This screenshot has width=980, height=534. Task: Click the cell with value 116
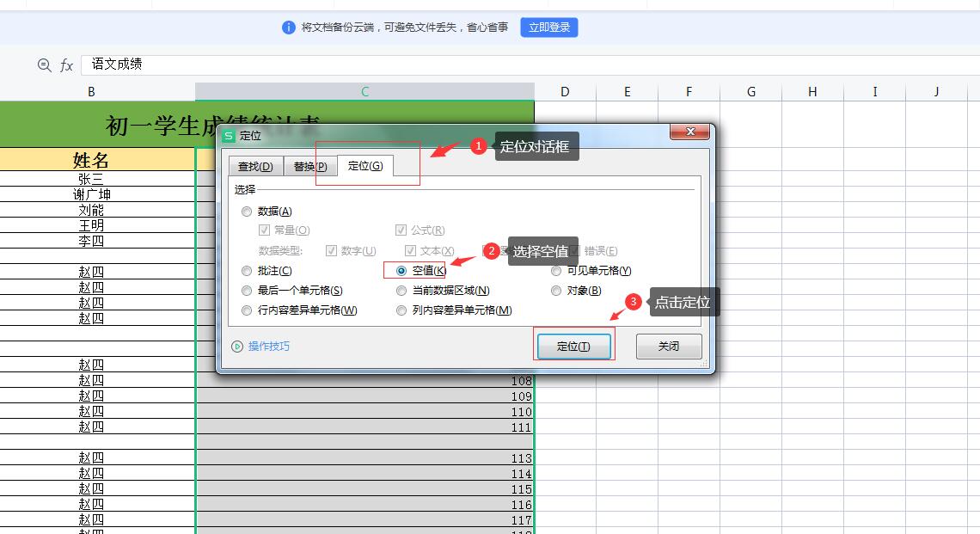[365, 504]
